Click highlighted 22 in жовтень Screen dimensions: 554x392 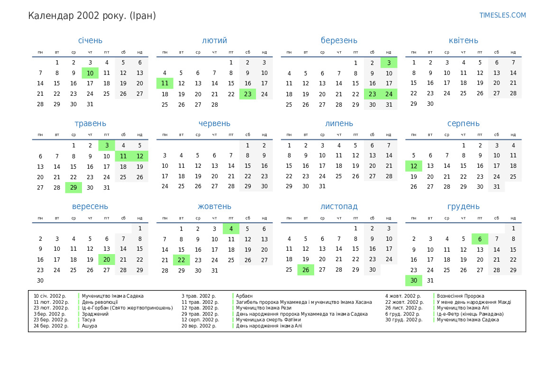tap(181, 260)
